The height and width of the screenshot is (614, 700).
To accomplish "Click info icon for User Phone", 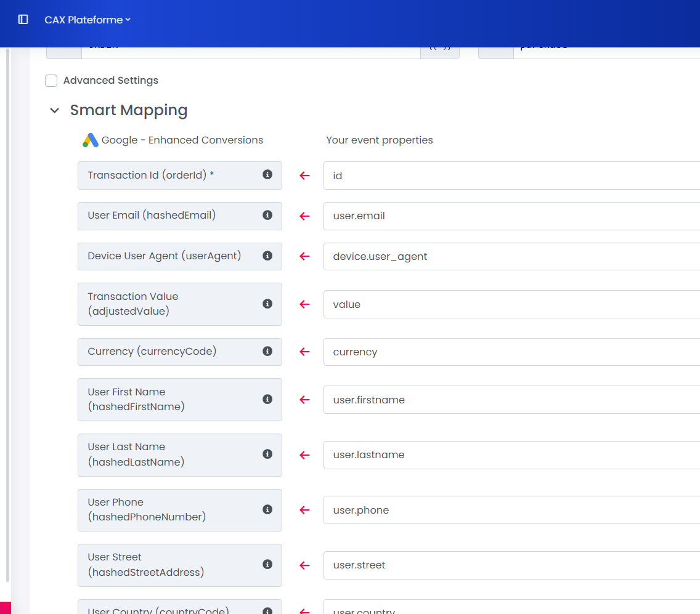I will coord(267,509).
